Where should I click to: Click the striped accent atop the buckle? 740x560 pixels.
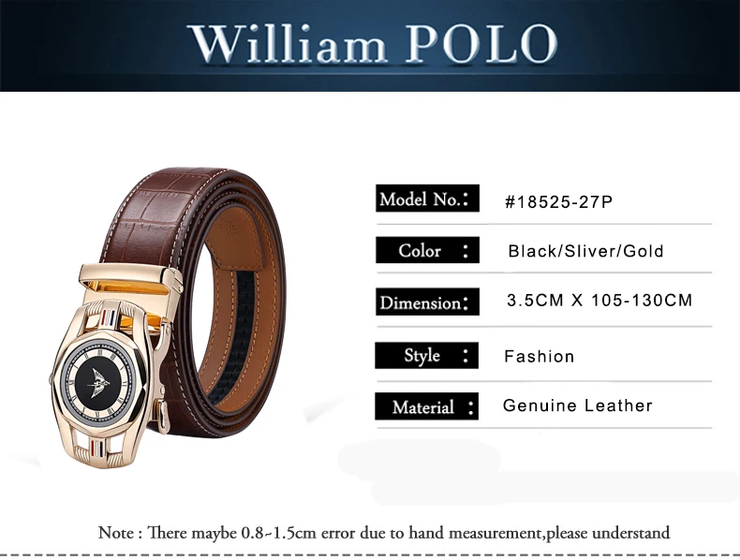pyautogui.click(x=109, y=318)
